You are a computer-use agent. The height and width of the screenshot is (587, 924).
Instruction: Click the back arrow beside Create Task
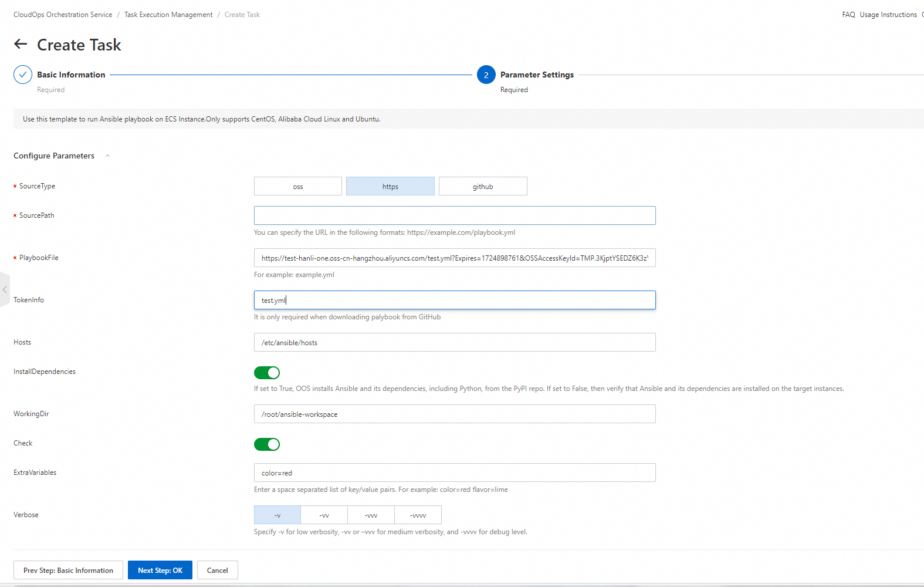tap(21, 44)
